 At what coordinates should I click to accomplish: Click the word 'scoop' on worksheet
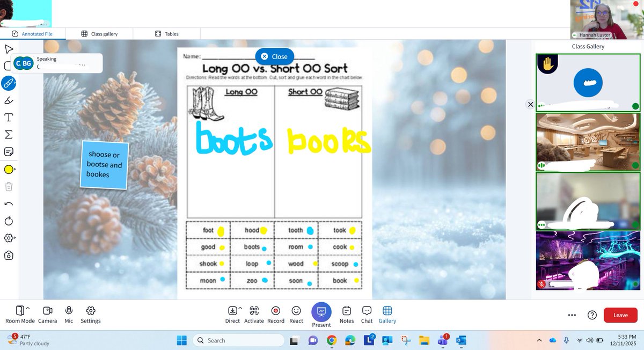340,264
